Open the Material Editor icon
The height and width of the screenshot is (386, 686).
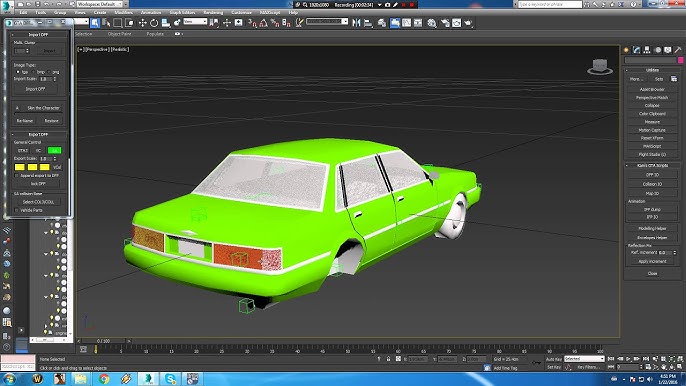pyautogui.click(x=432, y=23)
